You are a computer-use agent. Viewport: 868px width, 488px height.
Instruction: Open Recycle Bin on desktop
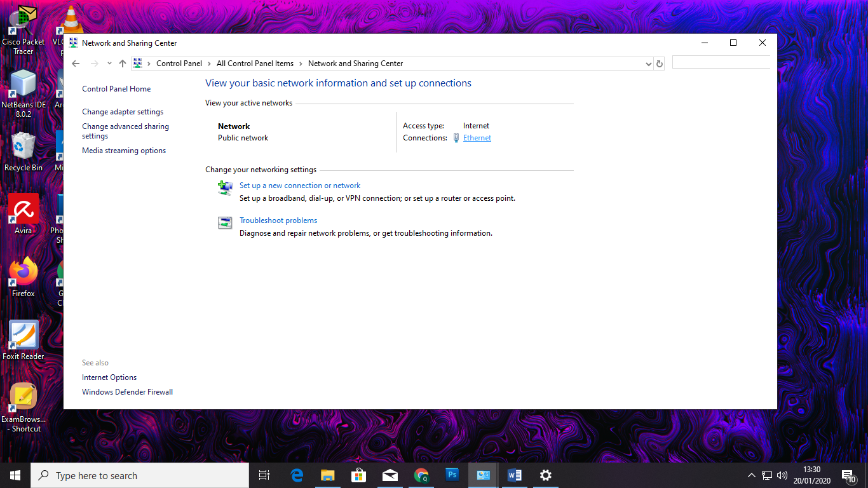pyautogui.click(x=24, y=152)
